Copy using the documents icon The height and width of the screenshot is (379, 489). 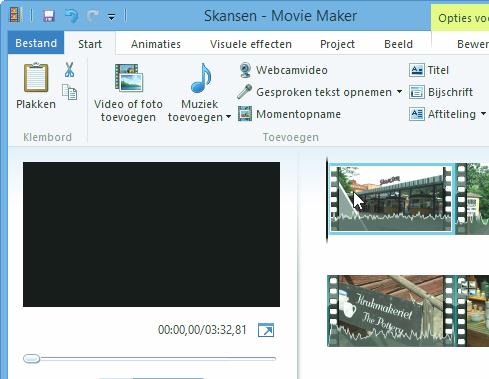coord(70,92)
